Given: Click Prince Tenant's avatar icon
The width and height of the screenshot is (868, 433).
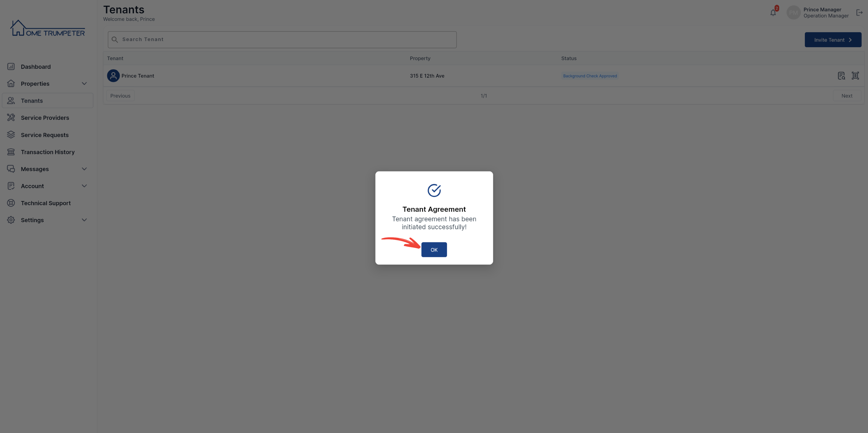Looking at the screenshot, I should click(113, 75).
